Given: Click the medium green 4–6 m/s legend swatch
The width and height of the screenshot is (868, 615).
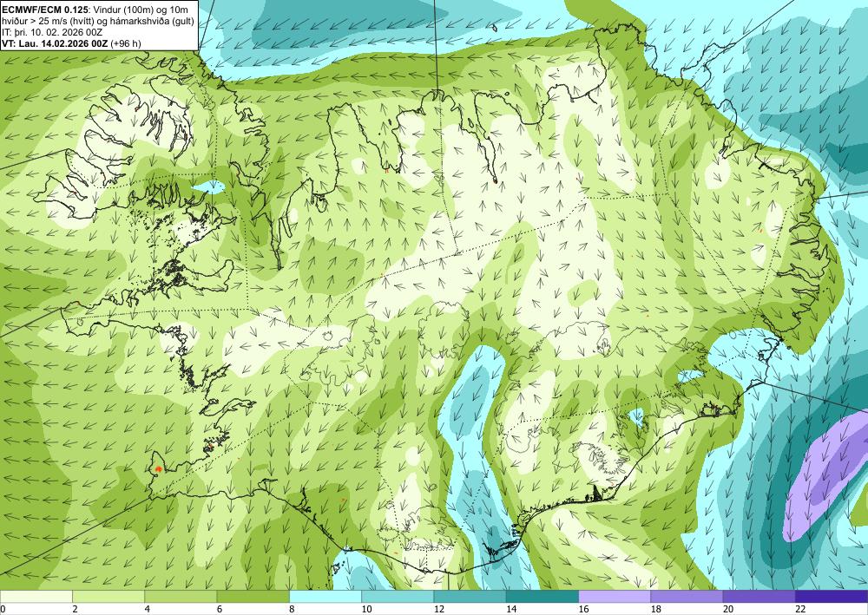Looking at the screenshot, I should 181,597.
